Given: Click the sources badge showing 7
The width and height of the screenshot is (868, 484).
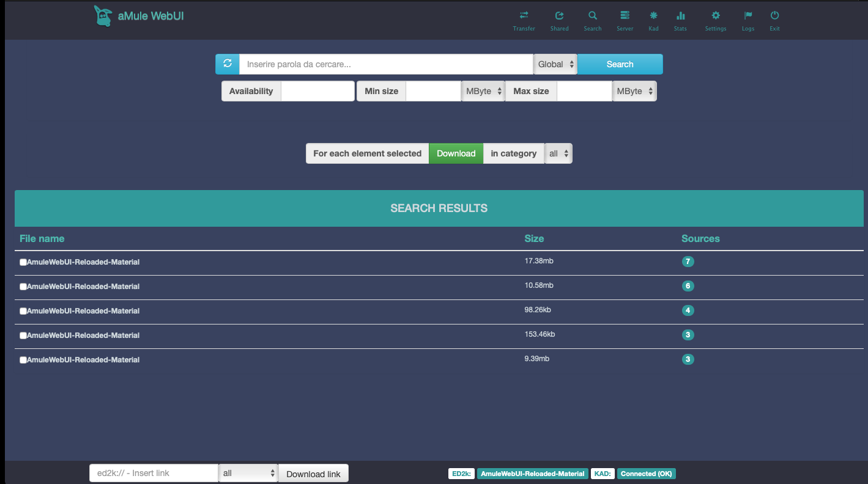Looking at the screenshot, I should 688,262.
